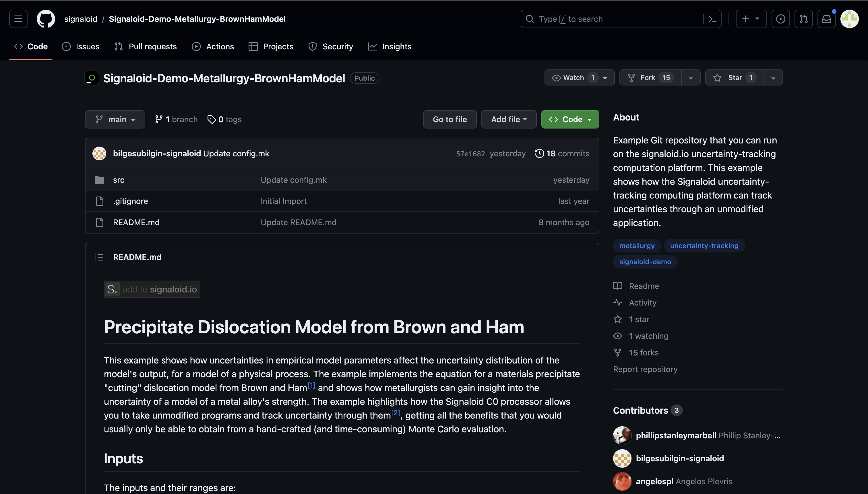Click the GitHub logo home icon
The image size is (868, 494).
click(x=46, y=19)
